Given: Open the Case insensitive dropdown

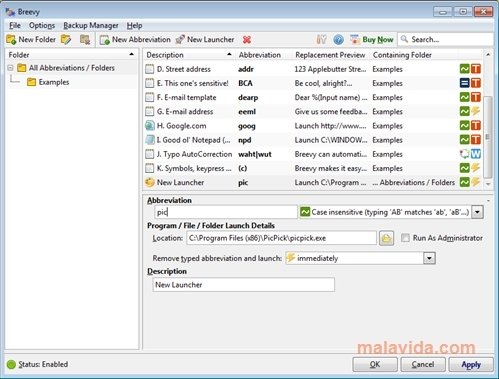Looking at the screenshot, I should click(477, 212).
